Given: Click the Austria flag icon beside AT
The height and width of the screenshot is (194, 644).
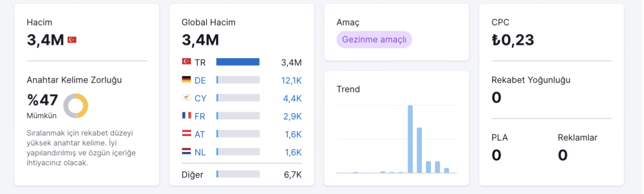Looking at the screenshot, I should (x=186, y=133).
